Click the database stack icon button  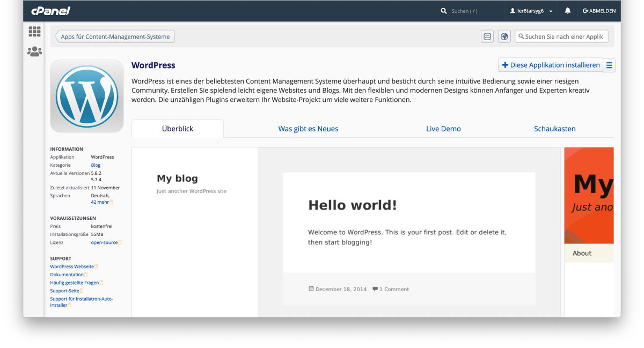pos(487,36)
